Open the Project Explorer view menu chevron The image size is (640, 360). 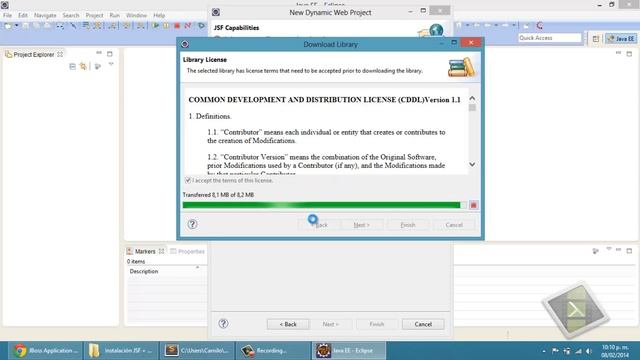[111, 65]
